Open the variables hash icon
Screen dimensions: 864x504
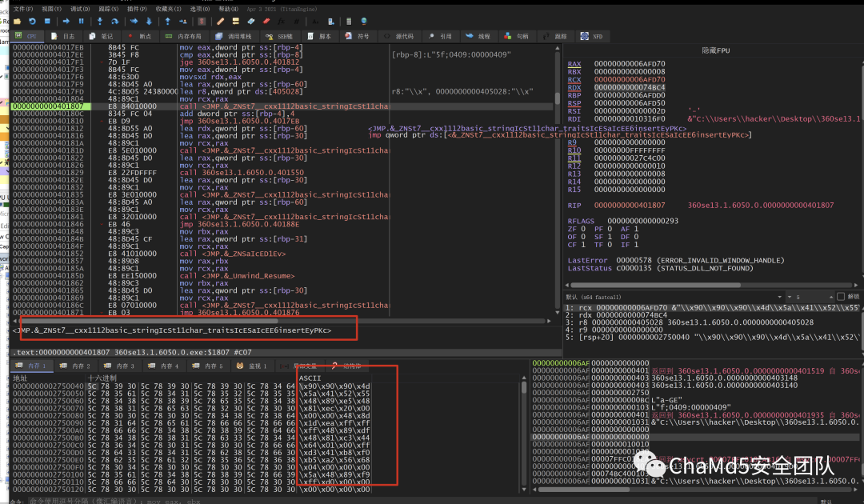297,21
